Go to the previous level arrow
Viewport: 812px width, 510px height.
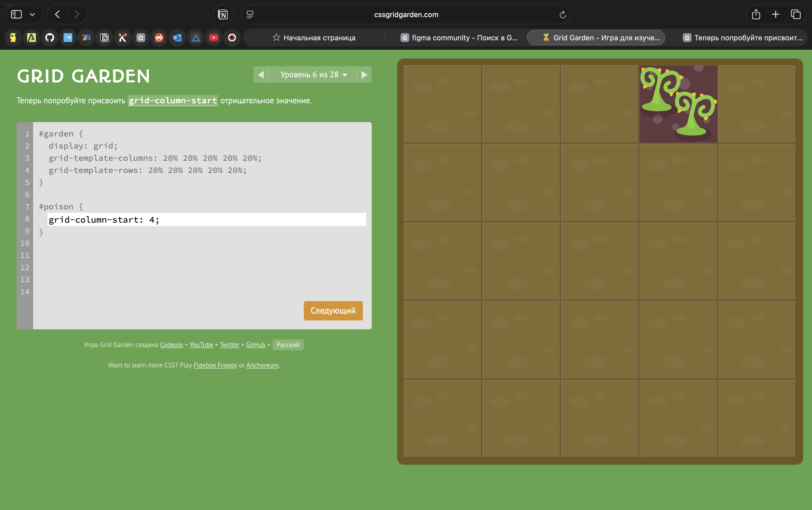(261, 75)
